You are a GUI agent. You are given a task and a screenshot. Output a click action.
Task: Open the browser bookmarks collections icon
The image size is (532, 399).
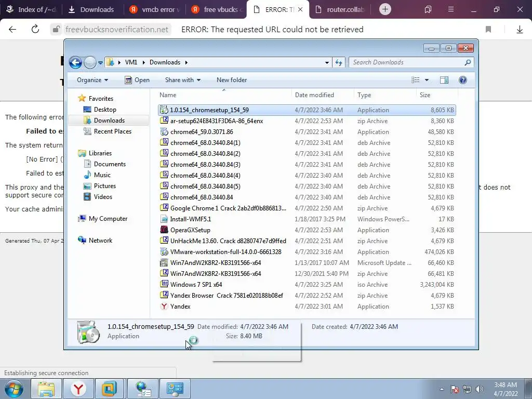pyautogui.click(x=428, y=9)
